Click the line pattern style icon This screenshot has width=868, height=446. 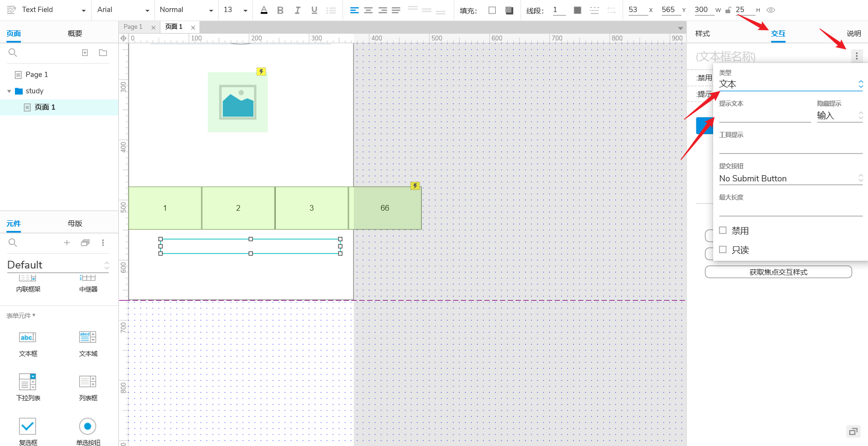click(x=594, y=10)
